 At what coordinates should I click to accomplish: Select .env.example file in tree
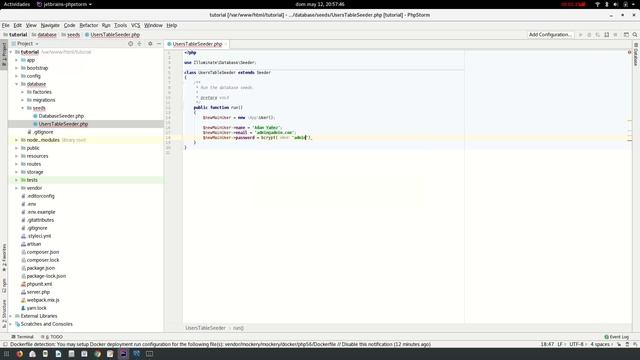(x=41, y=212)
